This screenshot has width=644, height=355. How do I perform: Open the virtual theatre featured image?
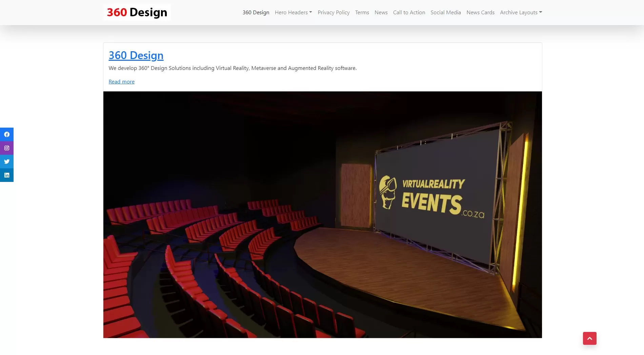323,215
